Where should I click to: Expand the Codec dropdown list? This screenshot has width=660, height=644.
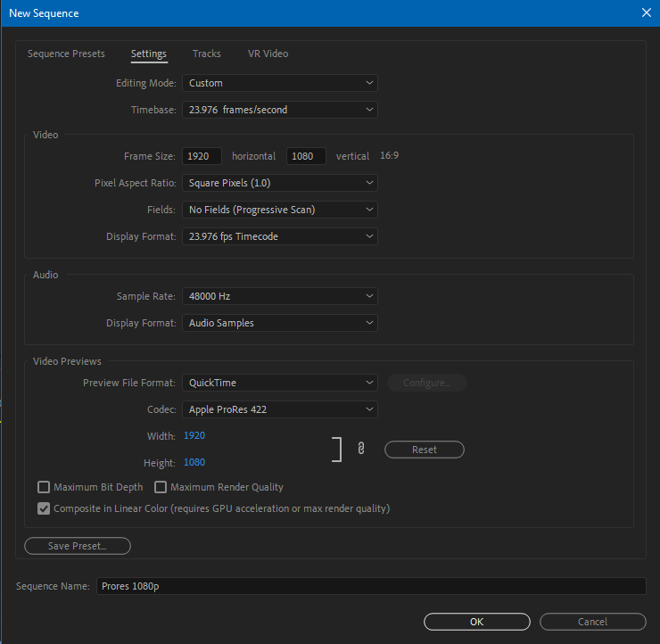(279, 409)
